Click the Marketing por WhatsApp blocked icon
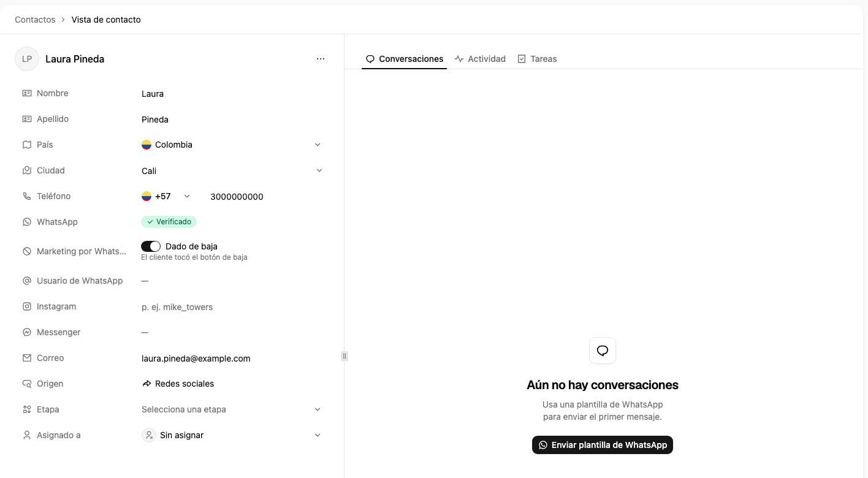The image size is (868, 478). (27, 251)
